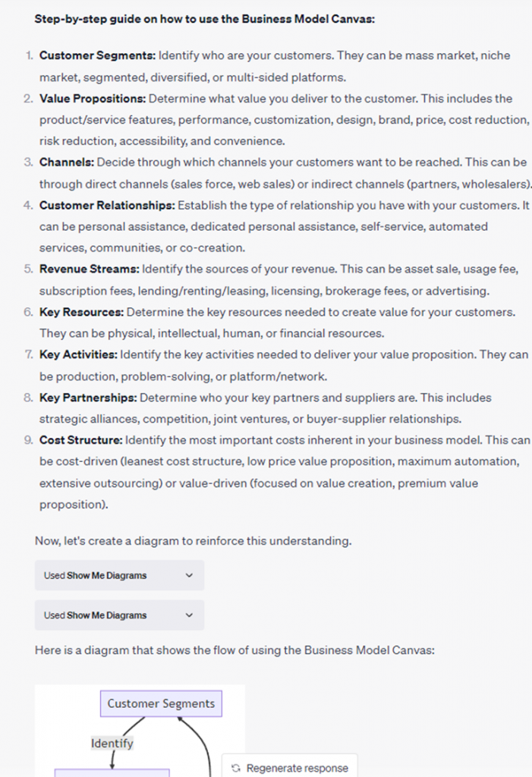The height and width of the screenshot is (777, 532).
Task: Click the bold Key Activities heading
Action: (78, 354)
